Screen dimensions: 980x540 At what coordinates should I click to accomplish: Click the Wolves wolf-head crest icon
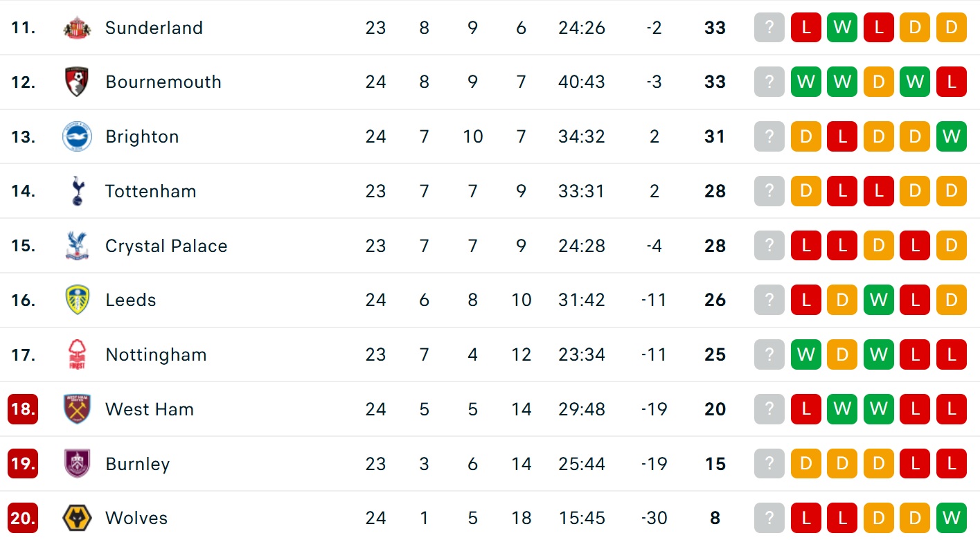pos(77,518)
